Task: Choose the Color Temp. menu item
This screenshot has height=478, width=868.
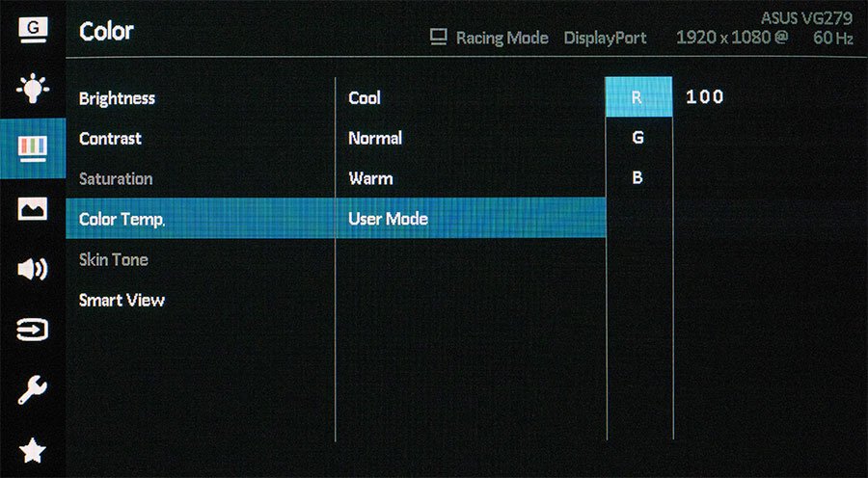Action: click(201, 219)
